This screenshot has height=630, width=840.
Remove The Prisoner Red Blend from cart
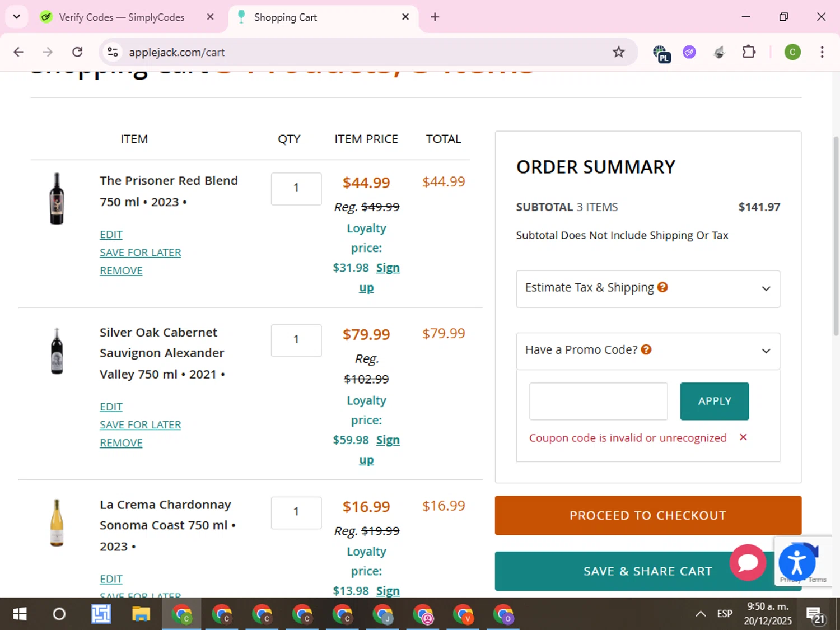coord(121,270)
